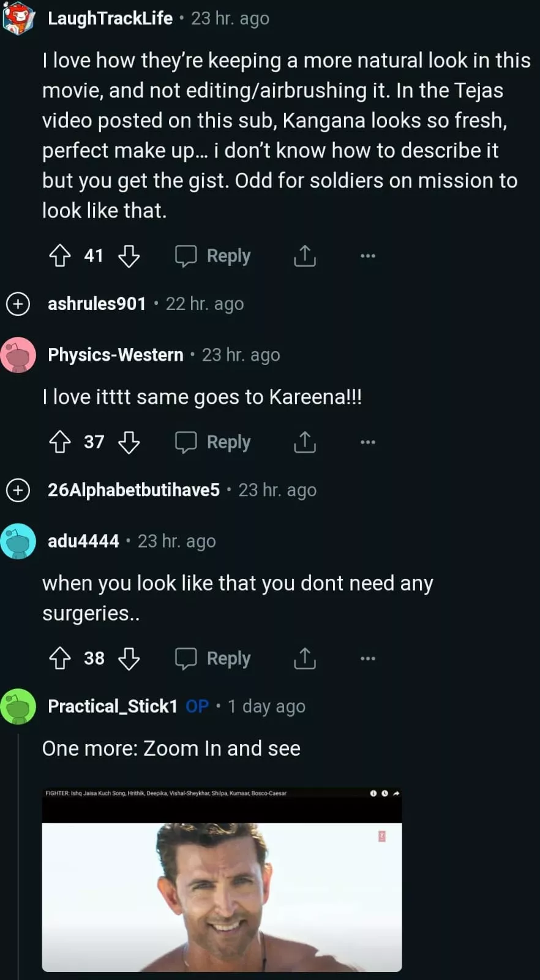Expand collapsed comment by 26Alphabetbutihave5
540x980 pixels.
click(18, 490)
